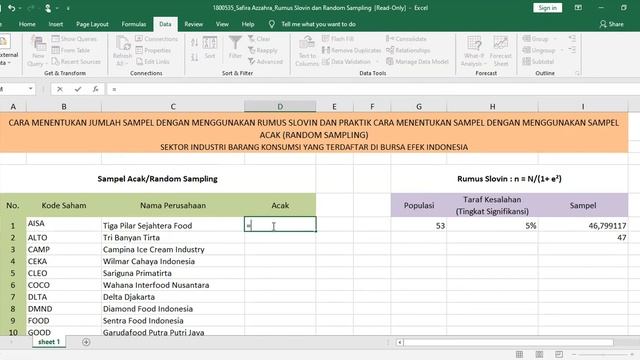The image size is (640, 360).
Task: Sort A to Z ascending icon
Action: pos(195,43)
